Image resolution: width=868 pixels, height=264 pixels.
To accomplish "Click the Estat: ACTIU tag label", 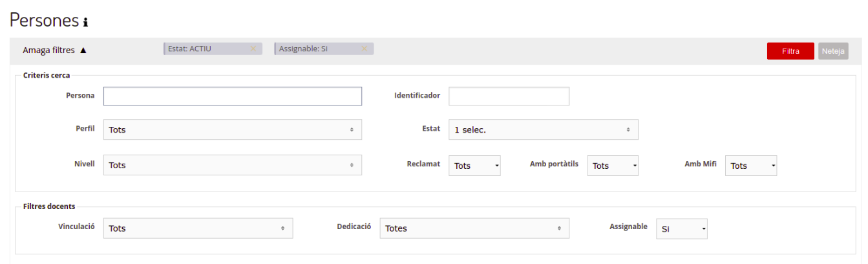I will pyautogui.click(x=191, y=49).
